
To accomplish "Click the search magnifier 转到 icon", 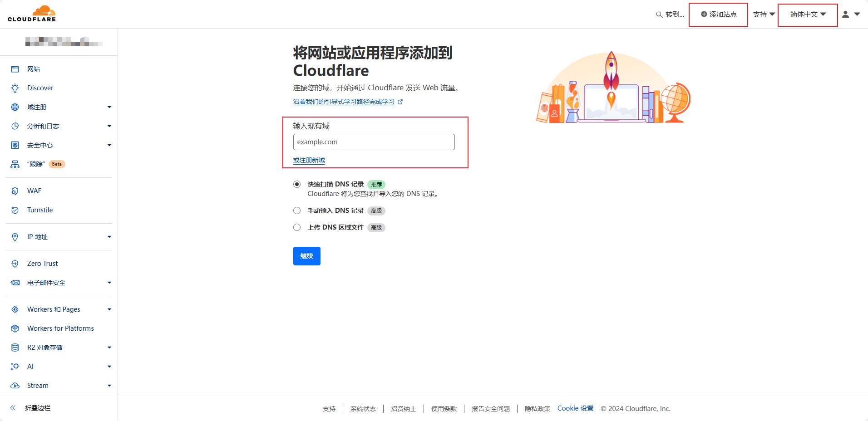I will 659,15.
